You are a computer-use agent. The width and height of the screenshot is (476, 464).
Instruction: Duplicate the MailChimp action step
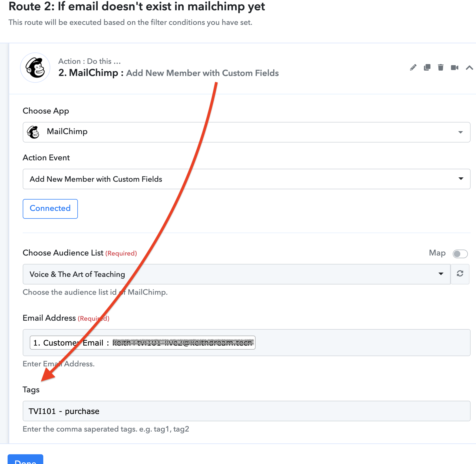(427, 68)
